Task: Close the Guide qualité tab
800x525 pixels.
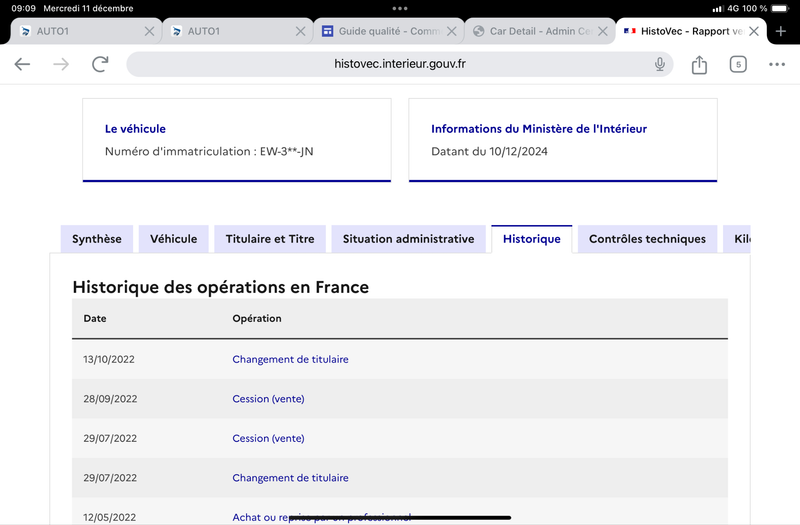Action: click(x=452, y=31)
